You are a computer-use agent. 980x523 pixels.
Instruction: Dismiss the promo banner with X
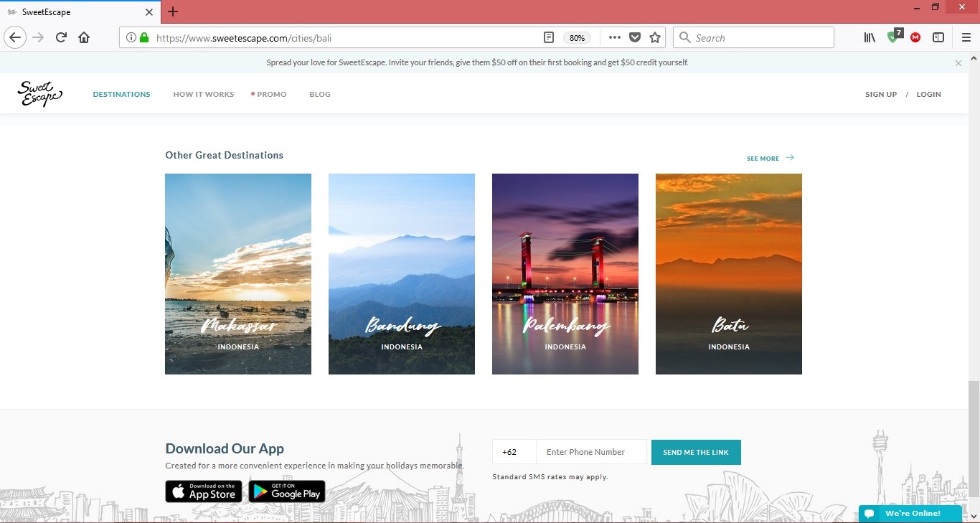tap(958, 63)
